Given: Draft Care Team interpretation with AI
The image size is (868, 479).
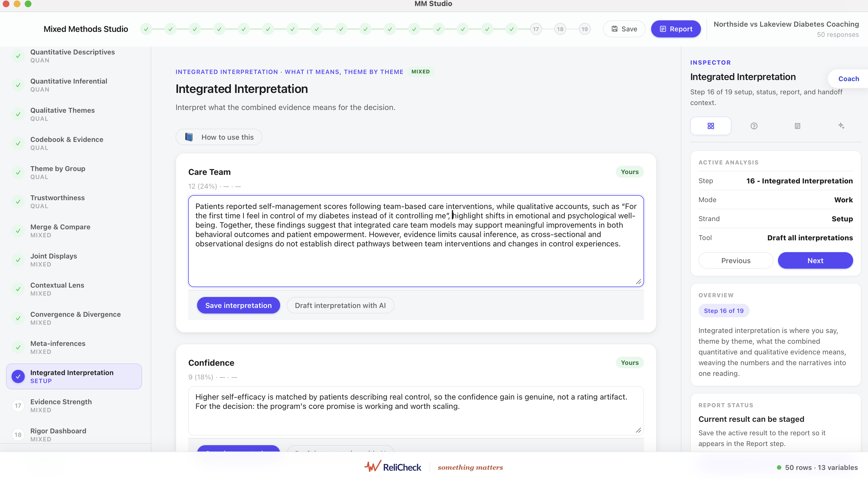Looking at the screenshot, I should point(340,305).
